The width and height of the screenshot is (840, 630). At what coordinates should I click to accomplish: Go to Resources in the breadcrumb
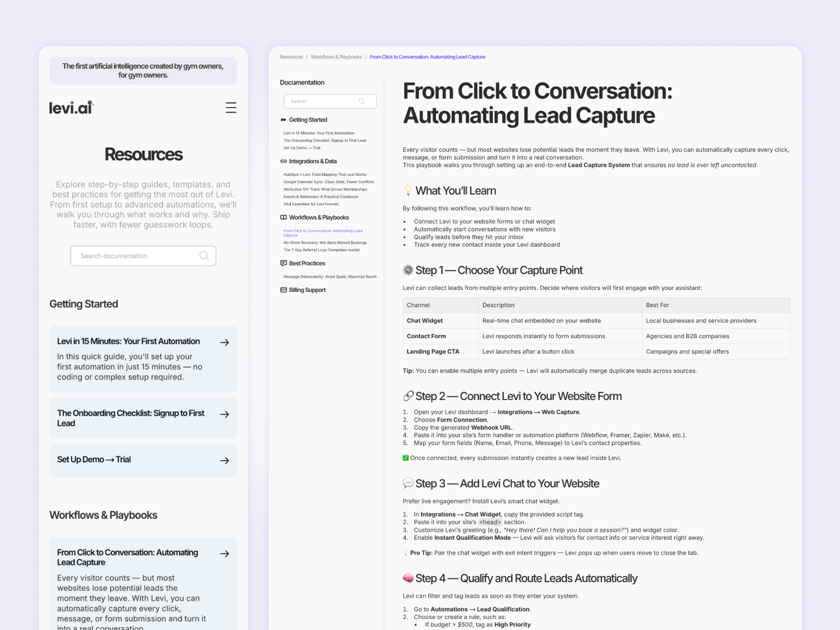coord(291,57)
